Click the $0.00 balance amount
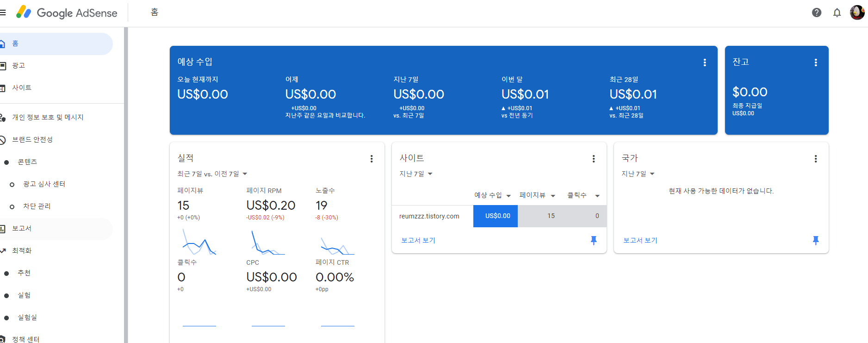The image size is (868, 343). (x=750, y=92)
